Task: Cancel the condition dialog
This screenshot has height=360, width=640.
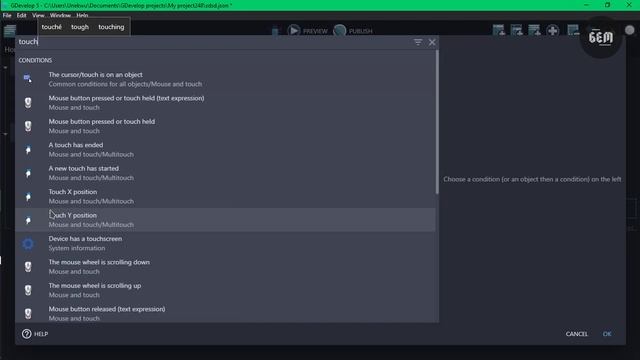Action: [x=576, y=334]
